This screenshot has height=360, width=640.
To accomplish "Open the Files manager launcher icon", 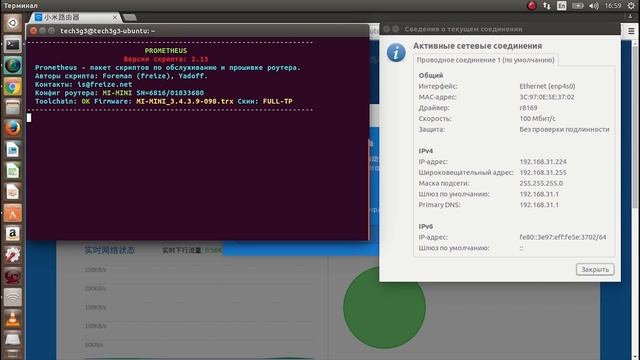I will (x=12, y=107).
